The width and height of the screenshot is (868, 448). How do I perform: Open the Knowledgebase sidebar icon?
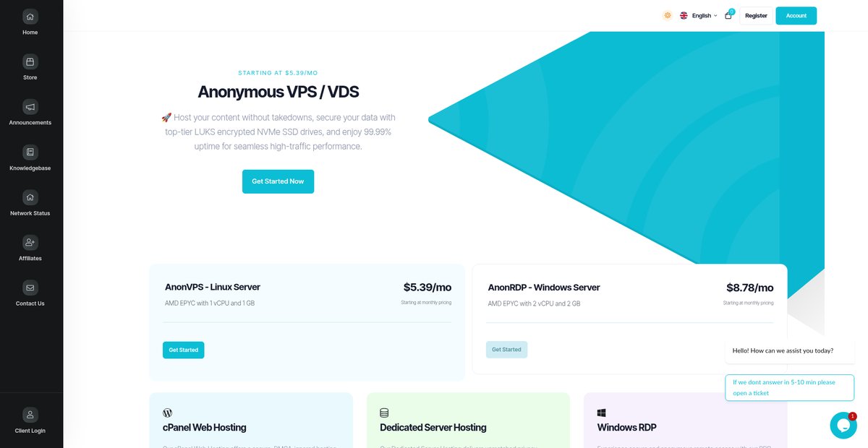coord(30,152)
